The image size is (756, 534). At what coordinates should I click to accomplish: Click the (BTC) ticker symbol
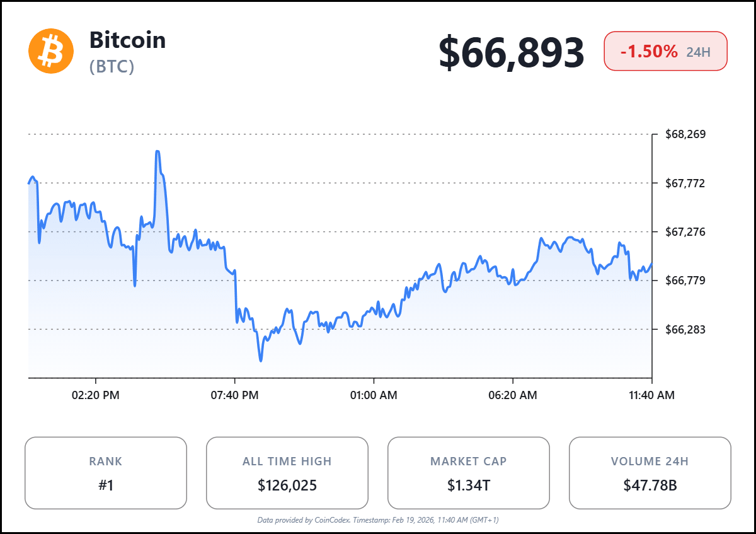(112, 67)
